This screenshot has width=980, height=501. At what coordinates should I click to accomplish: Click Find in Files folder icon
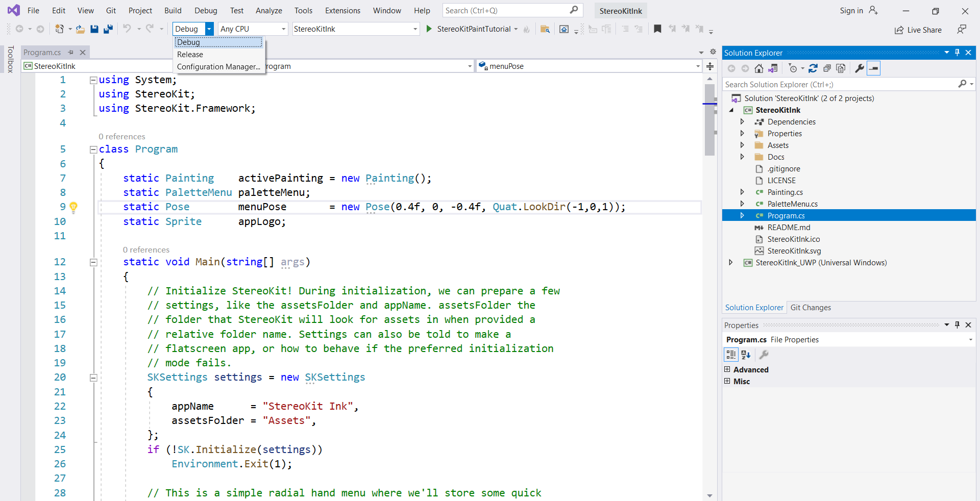pos(545,29)
